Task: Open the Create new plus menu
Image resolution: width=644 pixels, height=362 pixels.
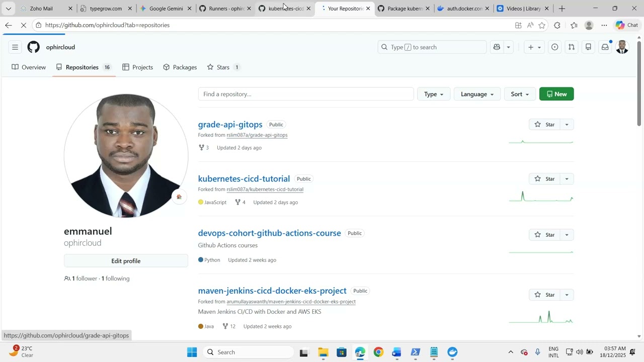Action: [534, 47]
